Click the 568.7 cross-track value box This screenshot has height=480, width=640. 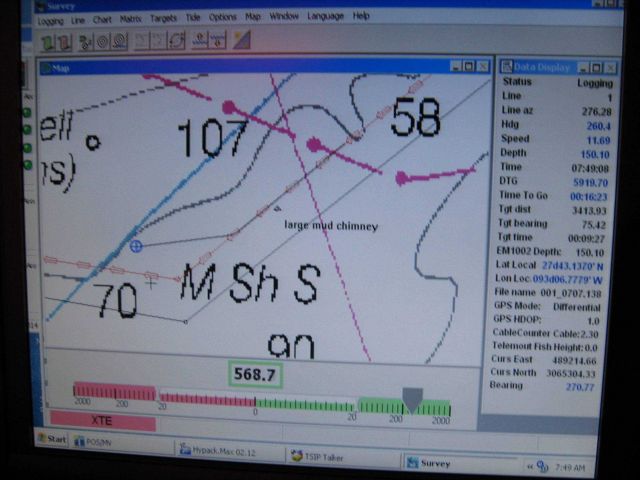point(255,374)
